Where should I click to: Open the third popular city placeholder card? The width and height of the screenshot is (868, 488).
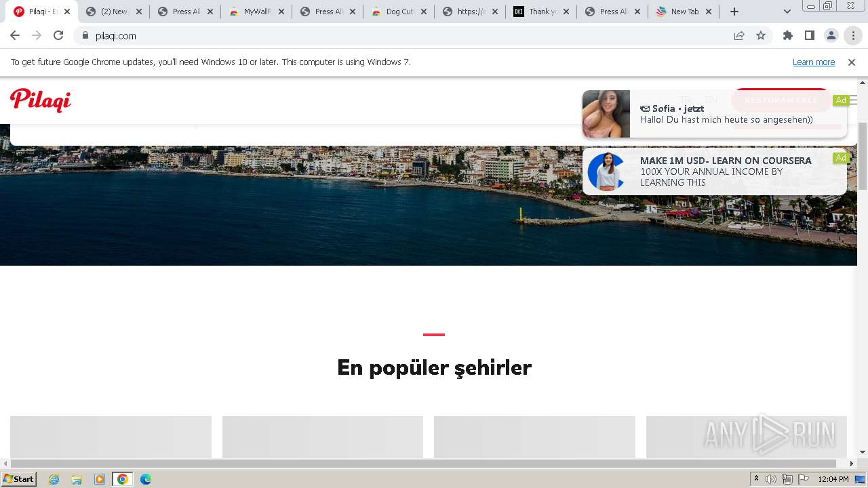coord(534,437)
